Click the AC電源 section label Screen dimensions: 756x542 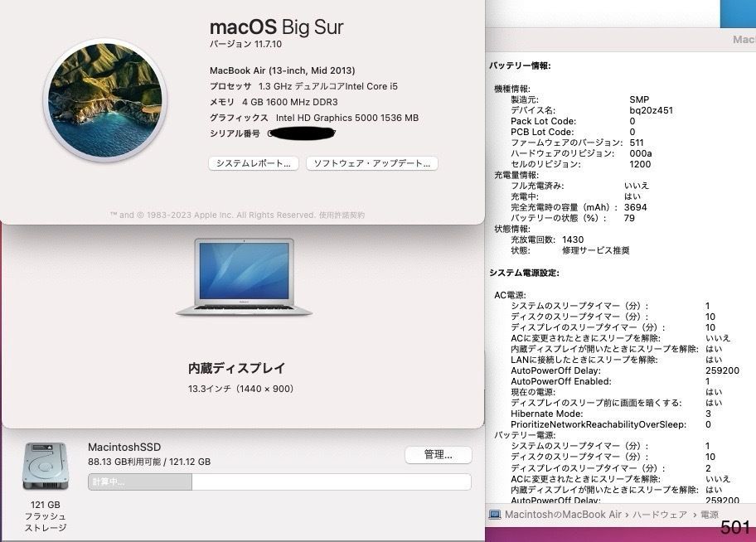510,295
